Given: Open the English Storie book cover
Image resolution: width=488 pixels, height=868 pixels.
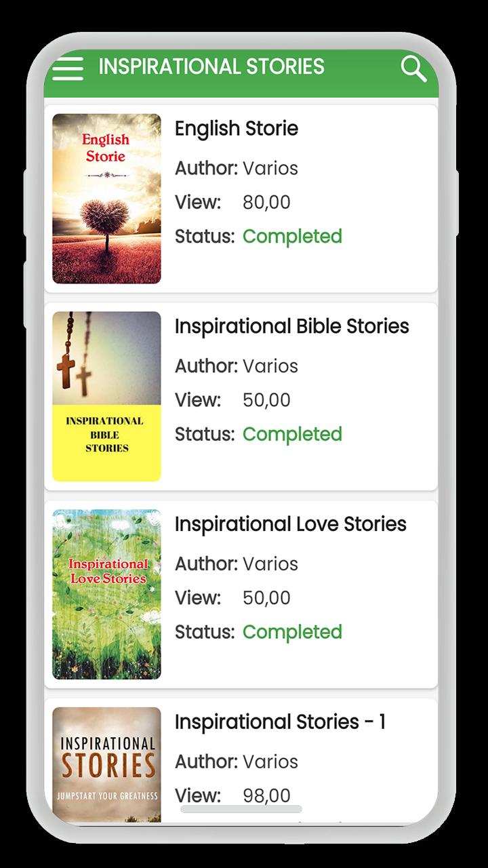Looking at the screenshot, I should (x=107, y=199).
